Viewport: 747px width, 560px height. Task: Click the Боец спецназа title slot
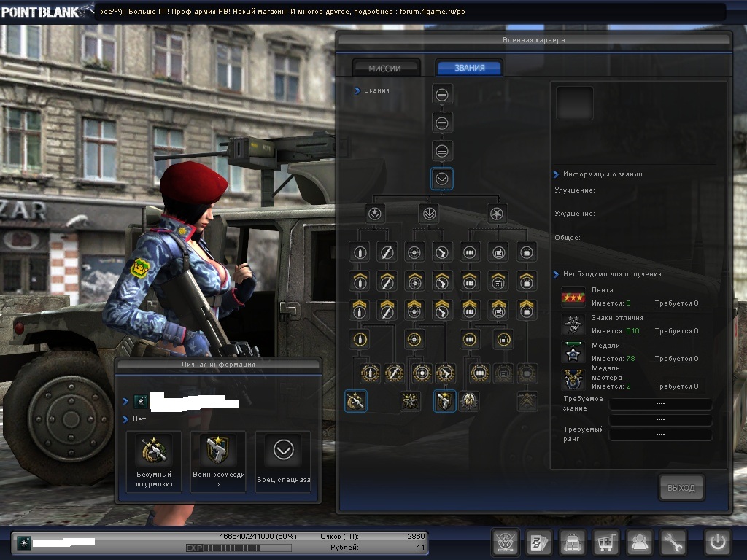click(283, 460)
